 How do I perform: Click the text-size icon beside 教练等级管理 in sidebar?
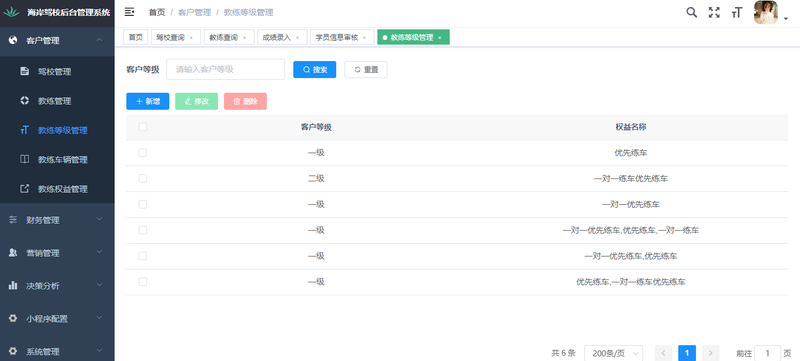click(24, 130)
